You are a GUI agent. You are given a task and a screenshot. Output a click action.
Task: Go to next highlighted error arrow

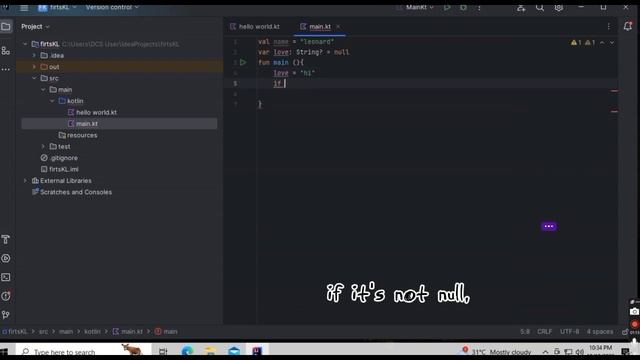point(612,42)
